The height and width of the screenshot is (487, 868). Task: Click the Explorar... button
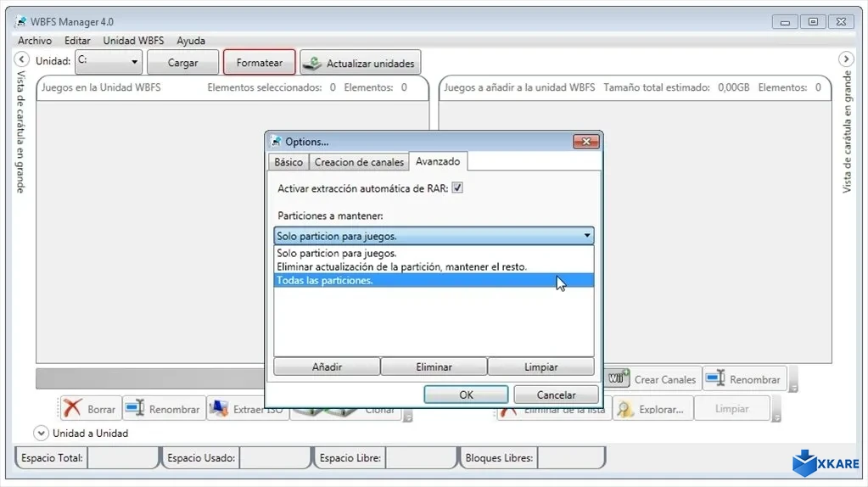(652, 410)
